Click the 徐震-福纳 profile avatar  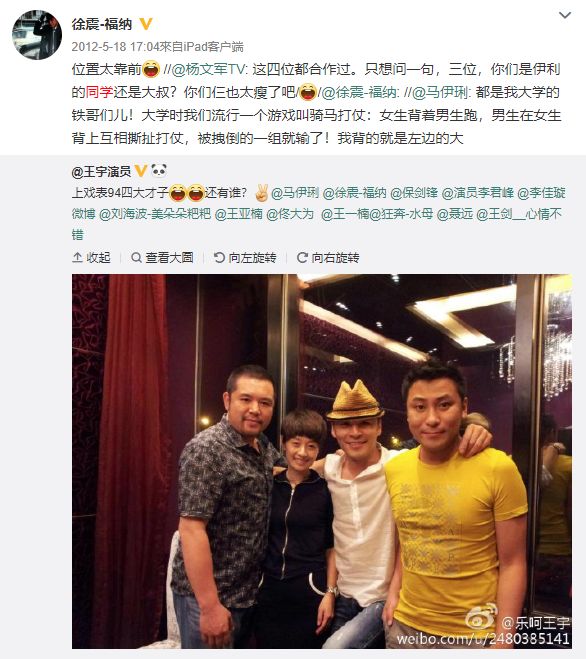click(x=37, y=35)
